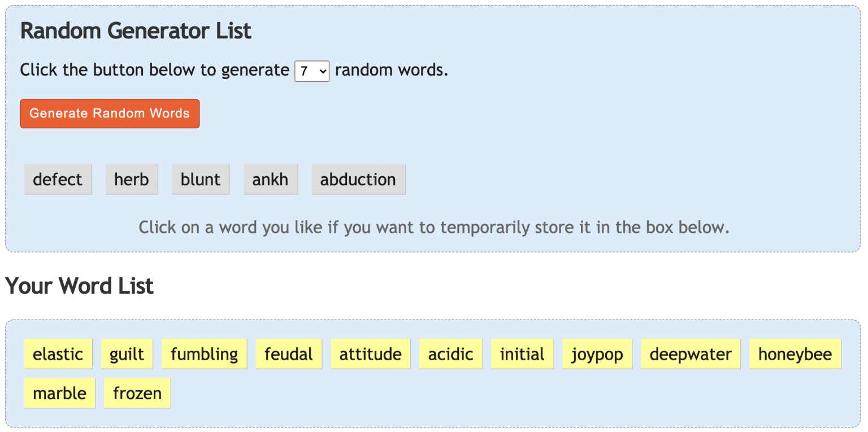
Task: Select 'acidic' from the word list
Action: (x=451, y=354)
